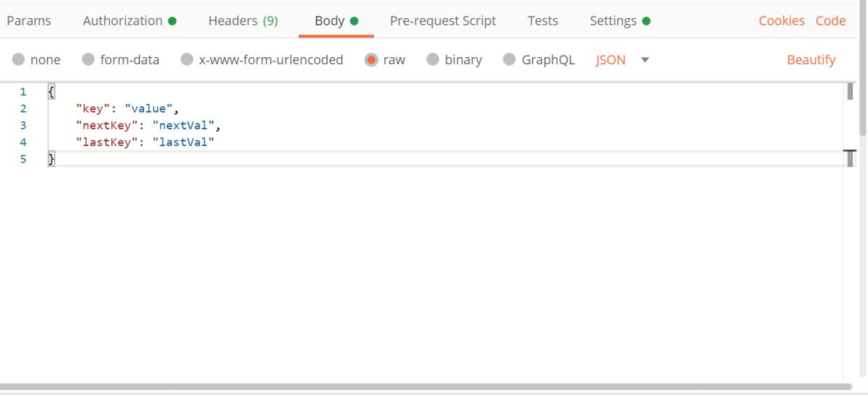This screenshot has height=396, width=868.
Task: Place cursor on line 4 lastKey text
Action: coord(105,142)
